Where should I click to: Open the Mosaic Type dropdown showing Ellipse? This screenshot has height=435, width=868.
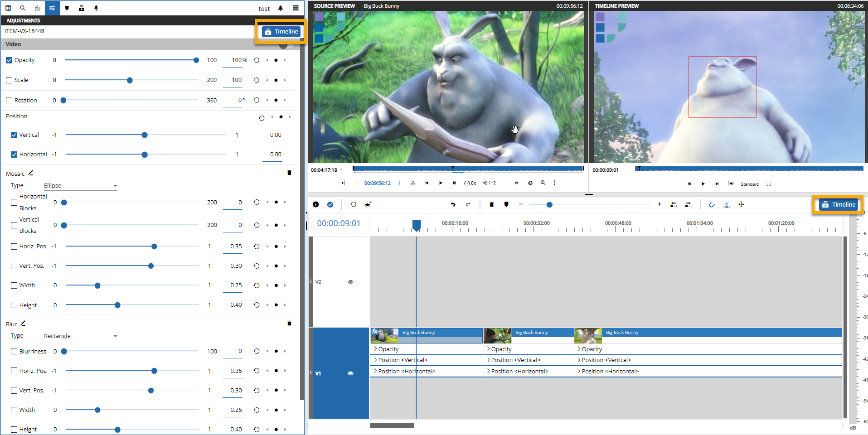[x=80, y=186]
